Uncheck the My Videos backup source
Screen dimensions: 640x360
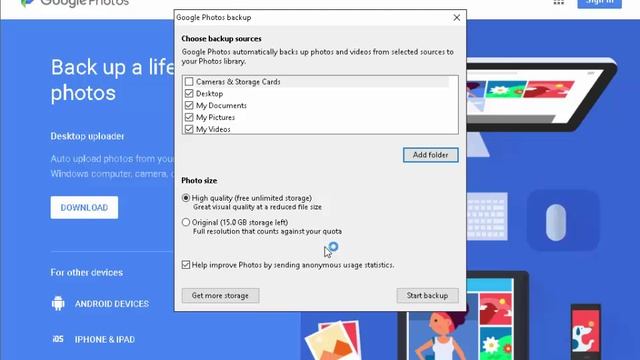[x=189, y=129]
